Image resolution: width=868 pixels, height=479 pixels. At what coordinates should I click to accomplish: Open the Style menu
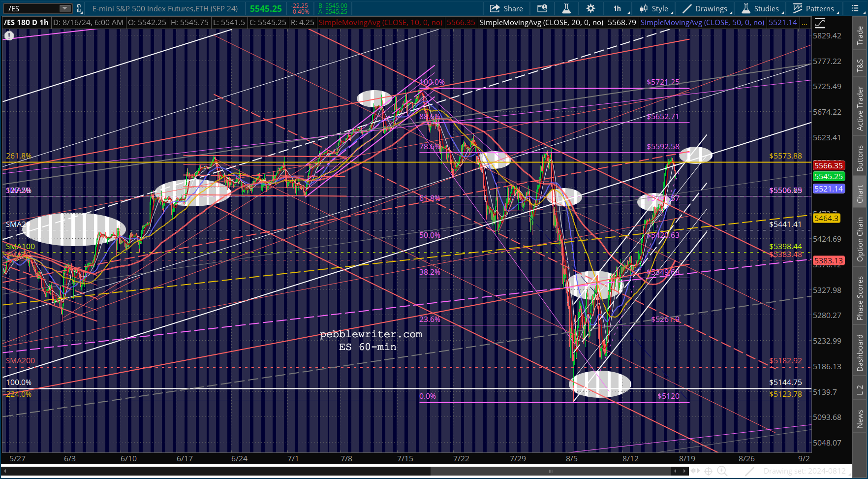(x=654, y=8)
